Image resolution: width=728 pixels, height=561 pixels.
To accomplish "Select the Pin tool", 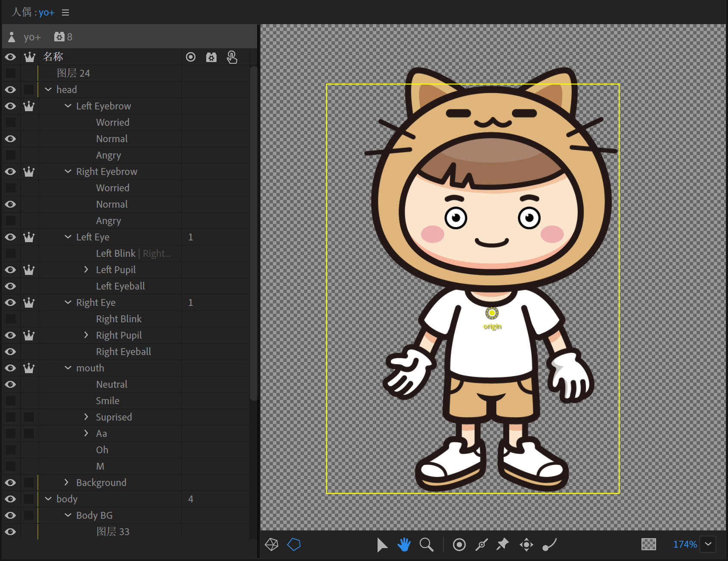I will [x=502, y=544].
